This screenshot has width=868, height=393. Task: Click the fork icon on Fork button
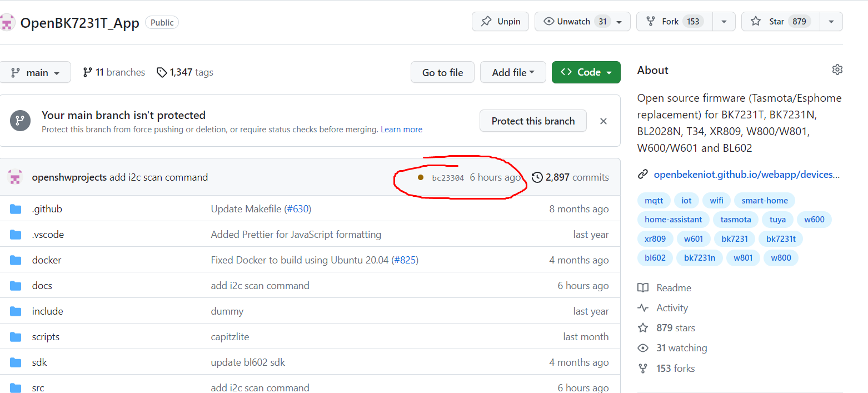click(650, 22)
